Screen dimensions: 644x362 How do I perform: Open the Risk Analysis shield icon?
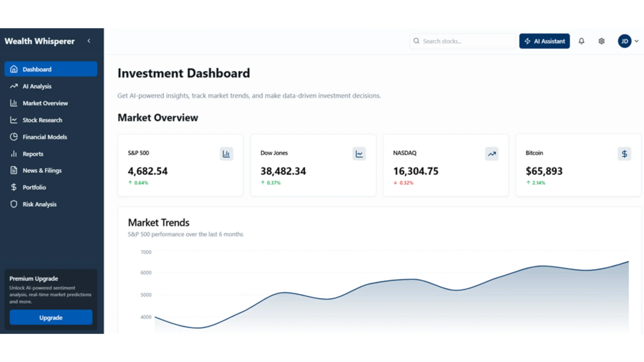(14, 204)
